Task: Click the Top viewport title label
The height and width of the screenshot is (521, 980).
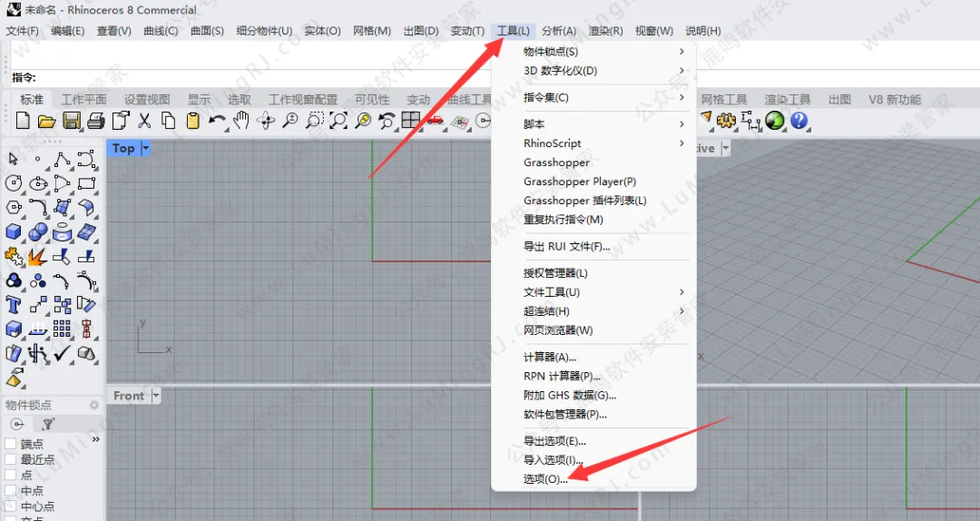Action: 123,148
